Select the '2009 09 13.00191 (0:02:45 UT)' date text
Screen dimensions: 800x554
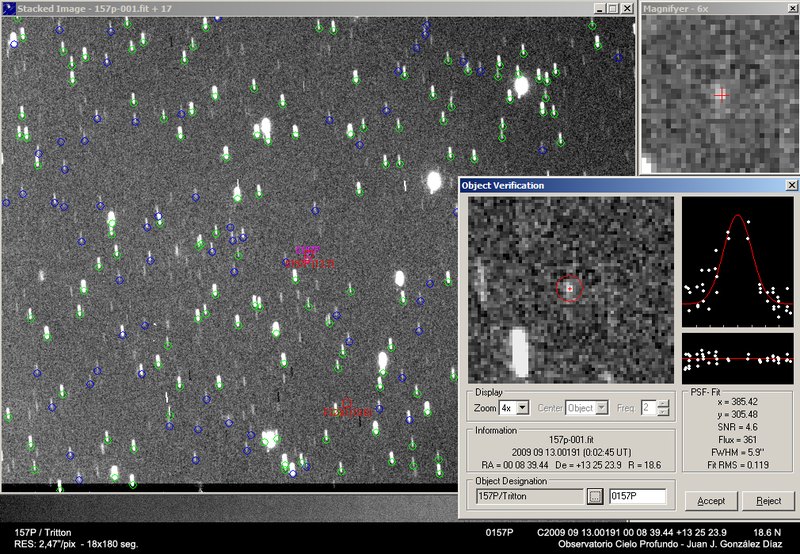coord(571,452)
